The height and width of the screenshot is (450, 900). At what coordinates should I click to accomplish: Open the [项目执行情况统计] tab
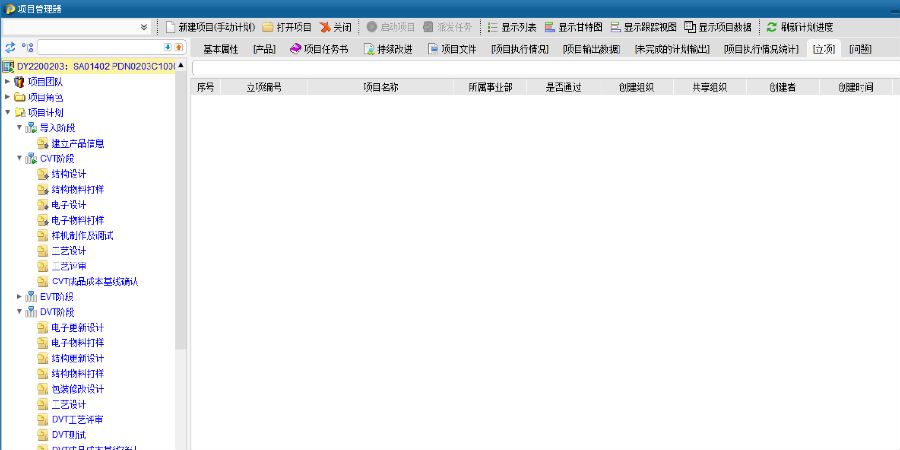click(761, 49)
